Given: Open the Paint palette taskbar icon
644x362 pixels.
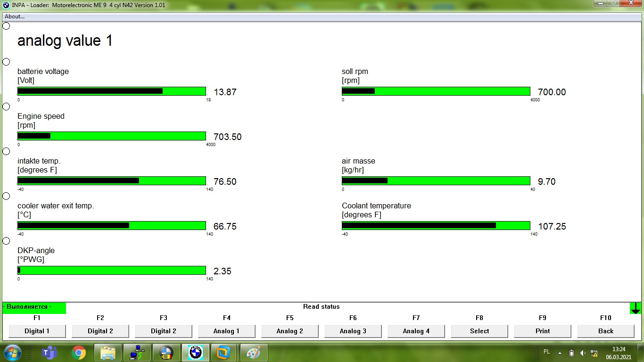Looking at the screenshot, I should (x=254, y=352).
